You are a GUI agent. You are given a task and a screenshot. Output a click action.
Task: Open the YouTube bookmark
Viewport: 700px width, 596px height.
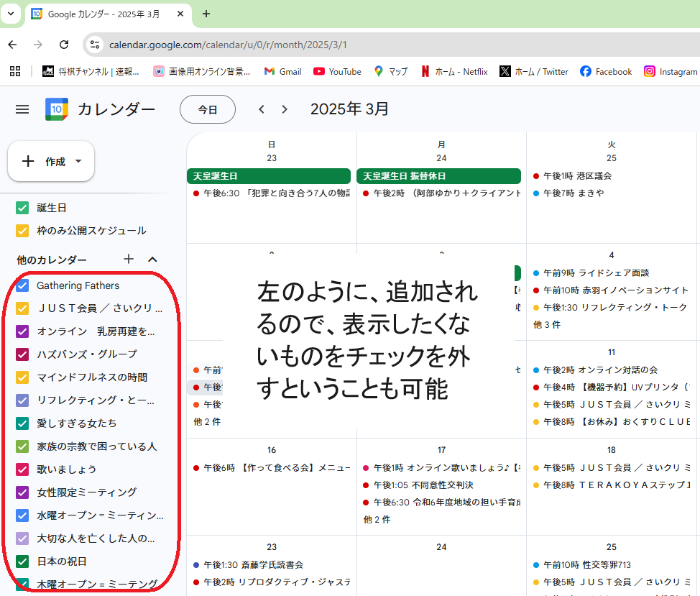click(x=337, y=71)
